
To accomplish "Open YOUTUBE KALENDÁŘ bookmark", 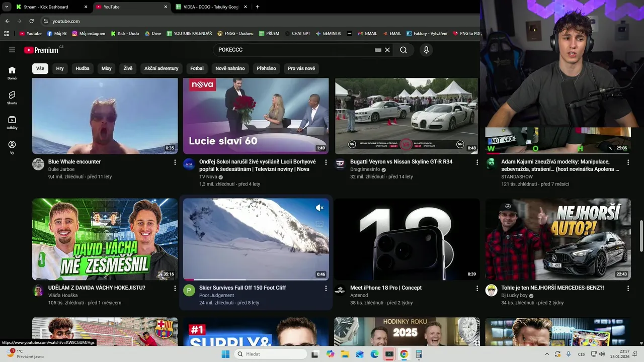I will point(189,34).
